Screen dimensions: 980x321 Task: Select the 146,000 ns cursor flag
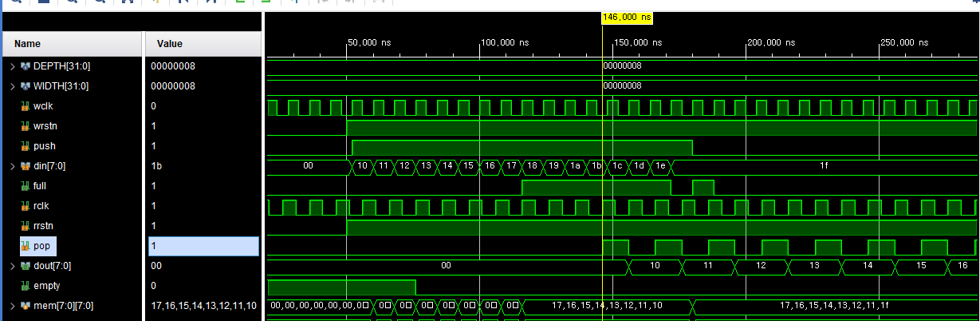[627, 17]
